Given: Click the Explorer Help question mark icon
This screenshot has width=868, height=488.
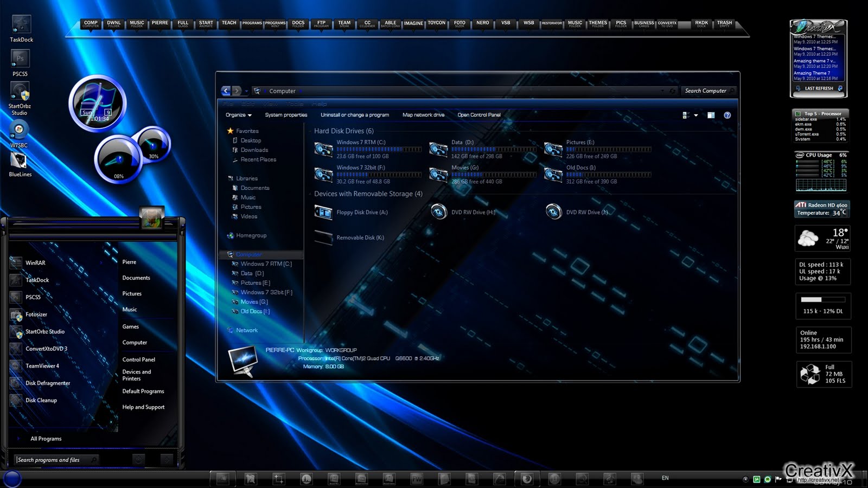Looking at the screenshot, I should (x=727, y=115).
